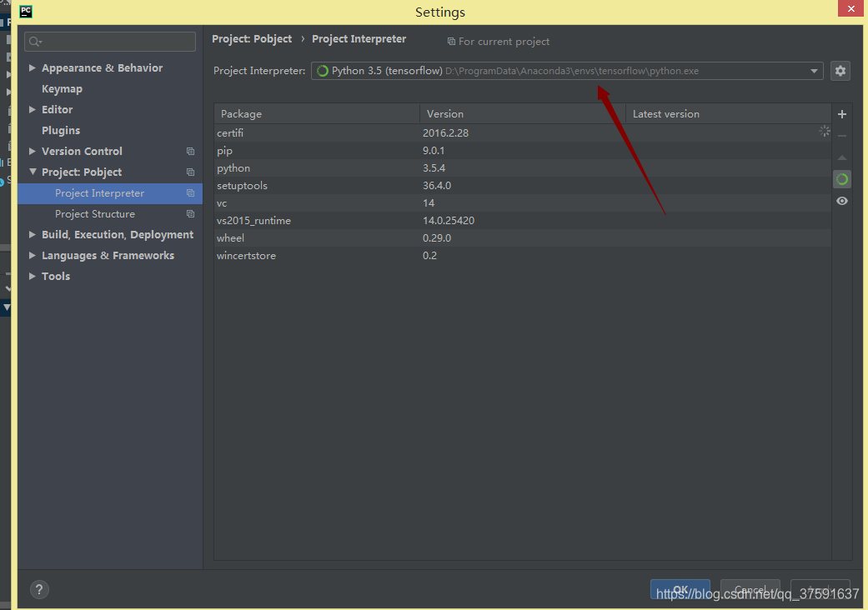This screenshot has width=868, height=610.
Task: Select the Tools label in the tree
Action: (x=56, y=276)
